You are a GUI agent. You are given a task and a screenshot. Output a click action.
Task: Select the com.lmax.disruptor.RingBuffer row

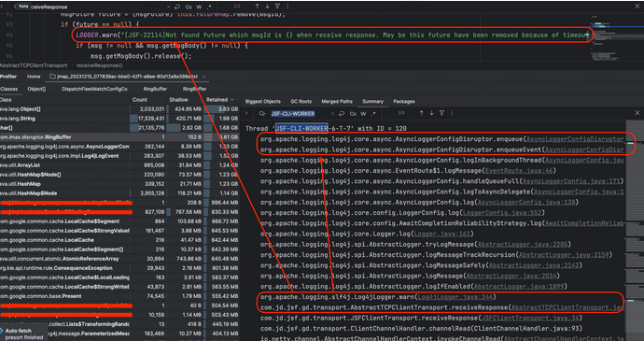click(x=119, y=137)
